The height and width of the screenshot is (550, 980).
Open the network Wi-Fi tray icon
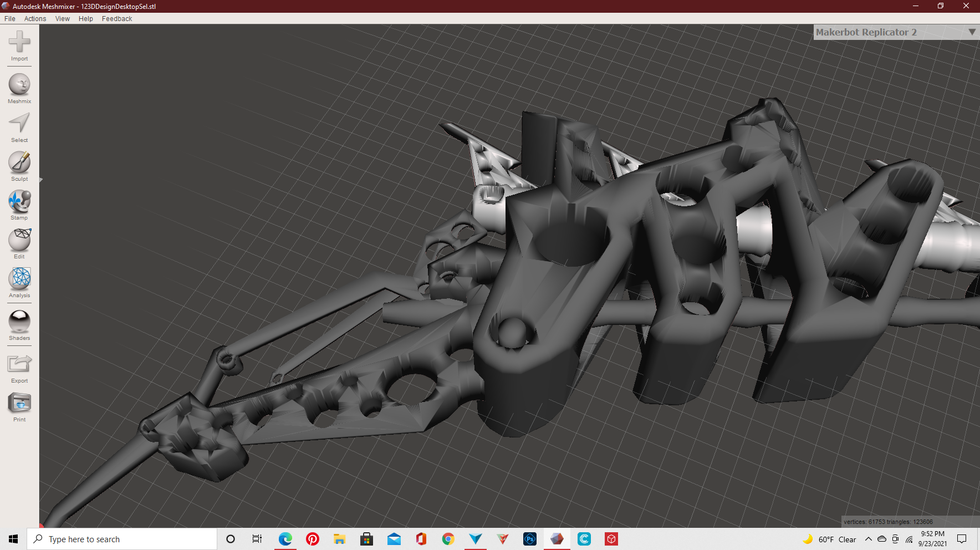[x=909, y=539]
